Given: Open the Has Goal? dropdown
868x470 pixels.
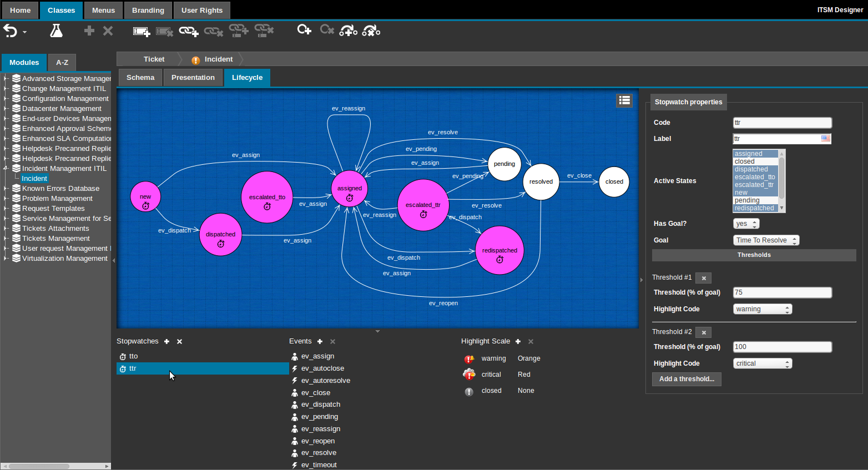Looking at the screenshot, I should (x=746, y=224).
